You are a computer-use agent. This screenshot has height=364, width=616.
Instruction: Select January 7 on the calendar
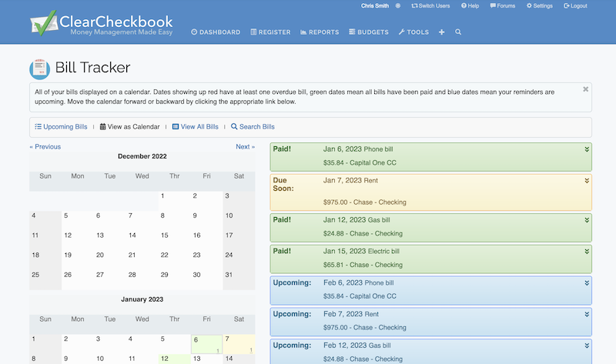[239, 344]
